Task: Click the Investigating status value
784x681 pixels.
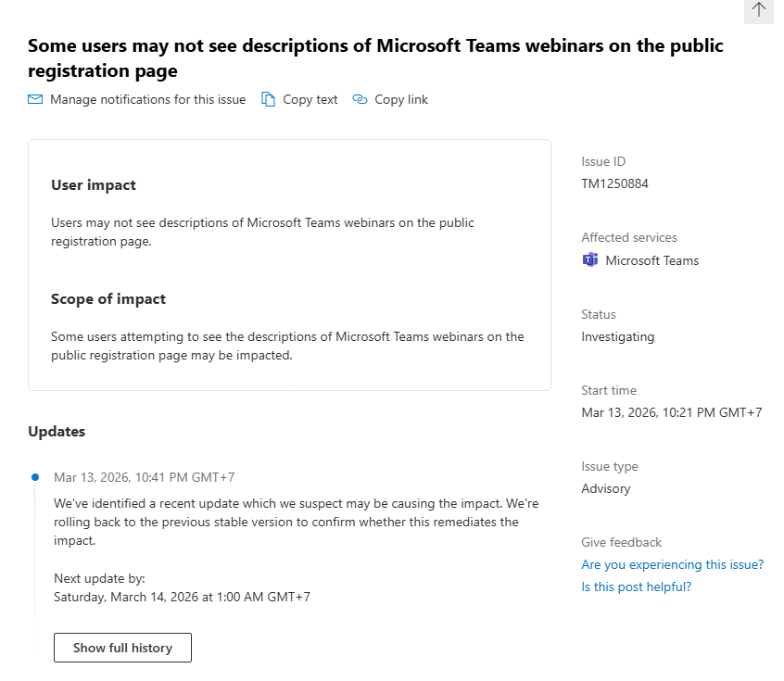Action: [617, 337]
